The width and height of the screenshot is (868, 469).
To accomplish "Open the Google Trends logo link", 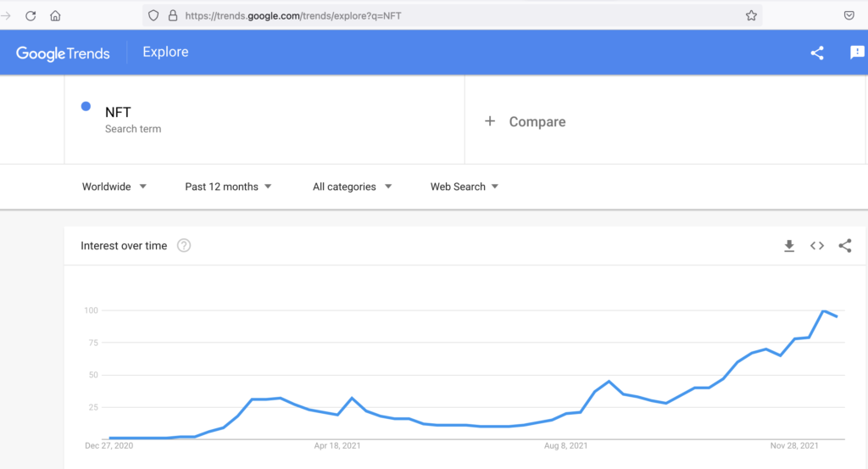I will tap(63, 53).
